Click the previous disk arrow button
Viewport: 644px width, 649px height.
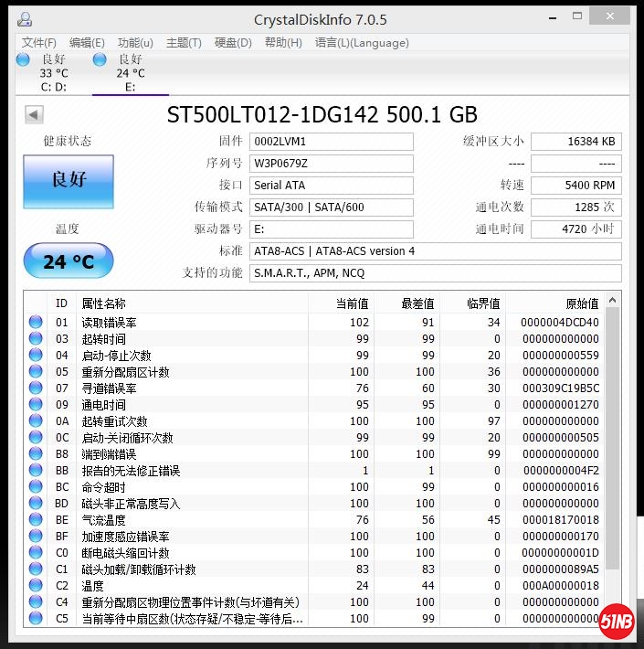pos(34,114)
